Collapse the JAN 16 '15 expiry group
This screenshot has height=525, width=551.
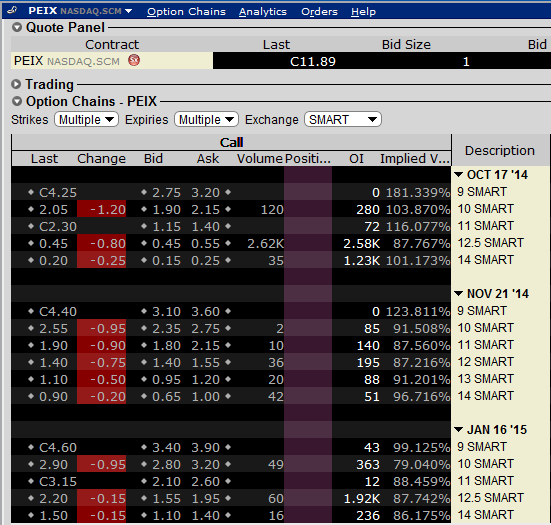click(458, 429)
